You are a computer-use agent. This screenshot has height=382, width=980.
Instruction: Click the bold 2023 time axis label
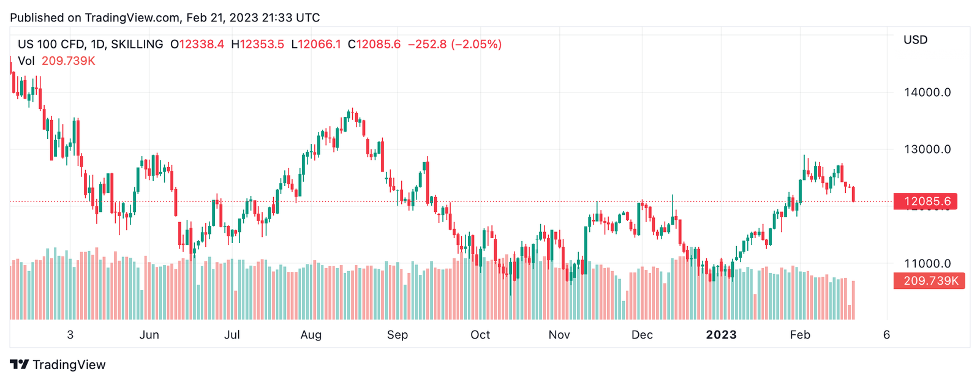[721, 335]
